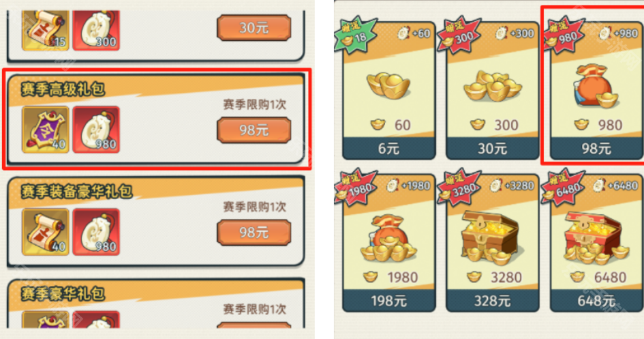
Task: Tap the red 赠送 1980 bonus badge
Action: tap(355, 188)
